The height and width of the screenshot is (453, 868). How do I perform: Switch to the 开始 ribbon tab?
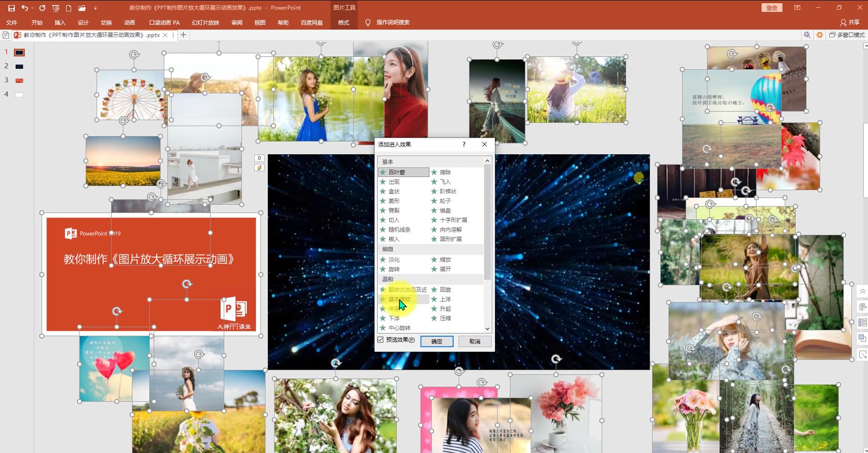[x=37, y=23]
